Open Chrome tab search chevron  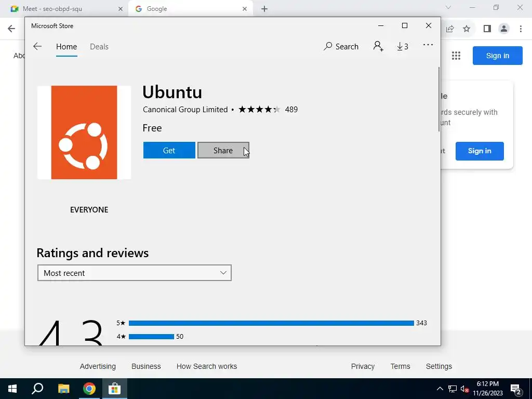pos(448,7)
